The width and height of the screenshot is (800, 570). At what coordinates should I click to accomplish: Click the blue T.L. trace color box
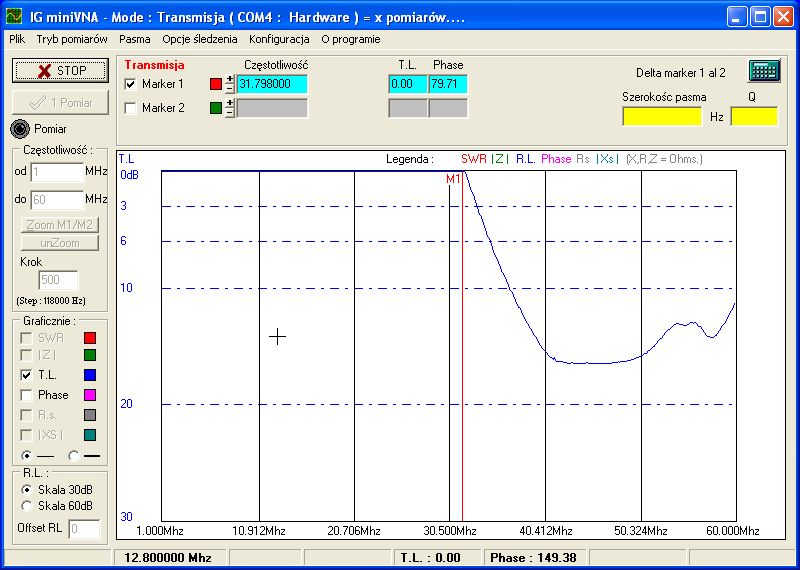[x=89, y=375]
